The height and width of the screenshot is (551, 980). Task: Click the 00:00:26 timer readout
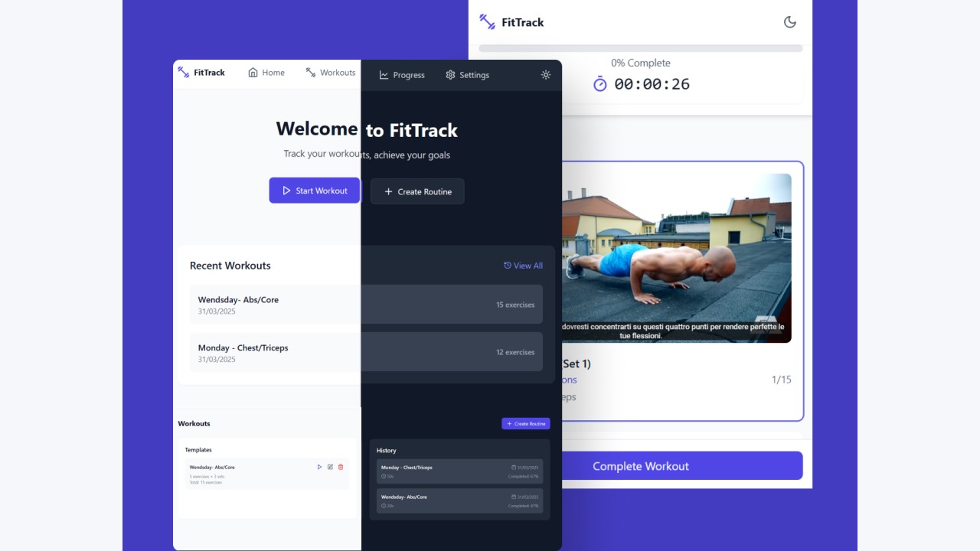click(x=652, y=84)
